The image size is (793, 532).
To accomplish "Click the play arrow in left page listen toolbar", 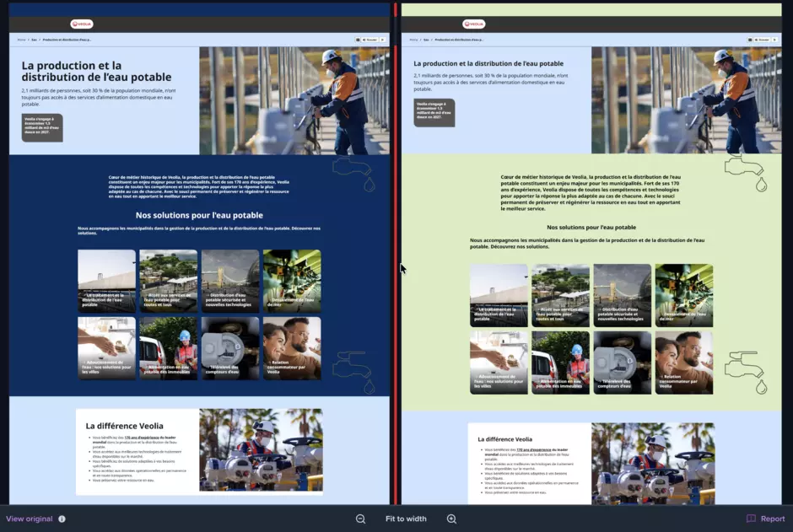I will [383, 40].
